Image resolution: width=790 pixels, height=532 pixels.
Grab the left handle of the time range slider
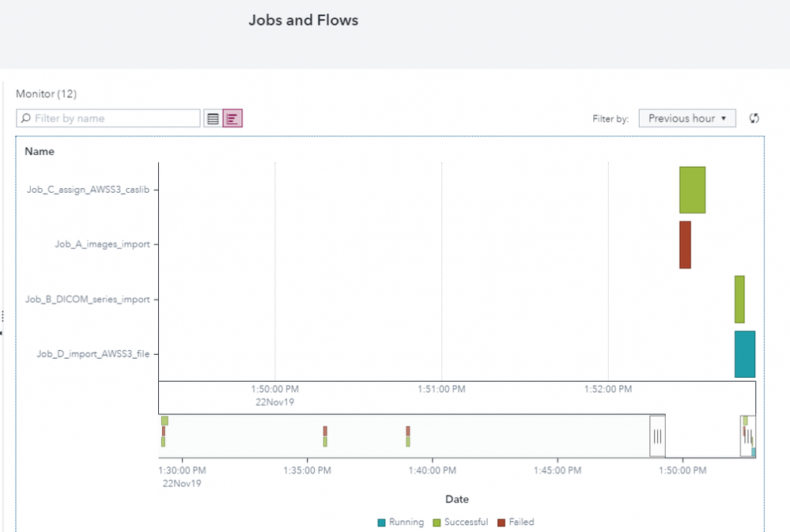click(x=657, y=436)
